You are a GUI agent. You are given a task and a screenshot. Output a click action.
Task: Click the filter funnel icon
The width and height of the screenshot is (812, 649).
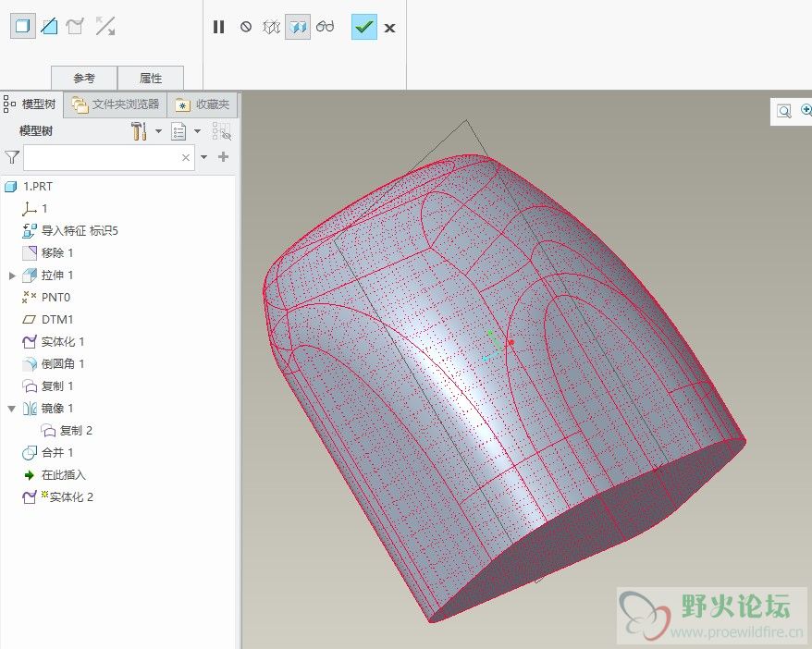[11, 157]
